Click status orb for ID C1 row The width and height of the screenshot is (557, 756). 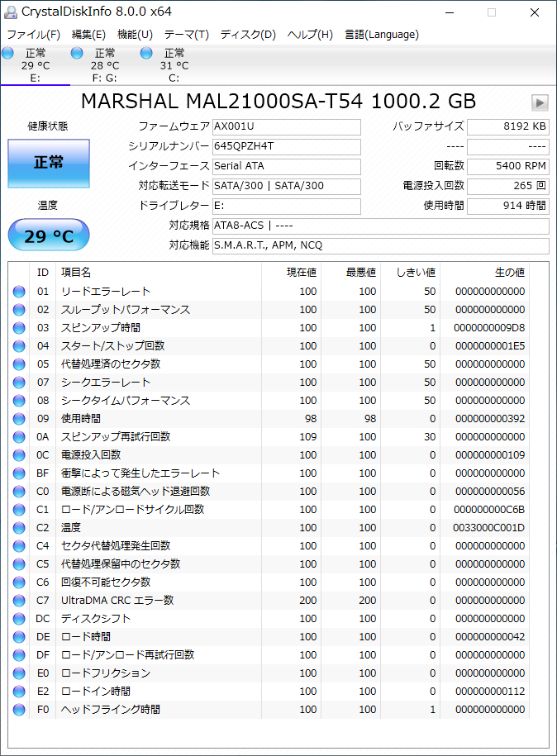[x=19, y=510]
